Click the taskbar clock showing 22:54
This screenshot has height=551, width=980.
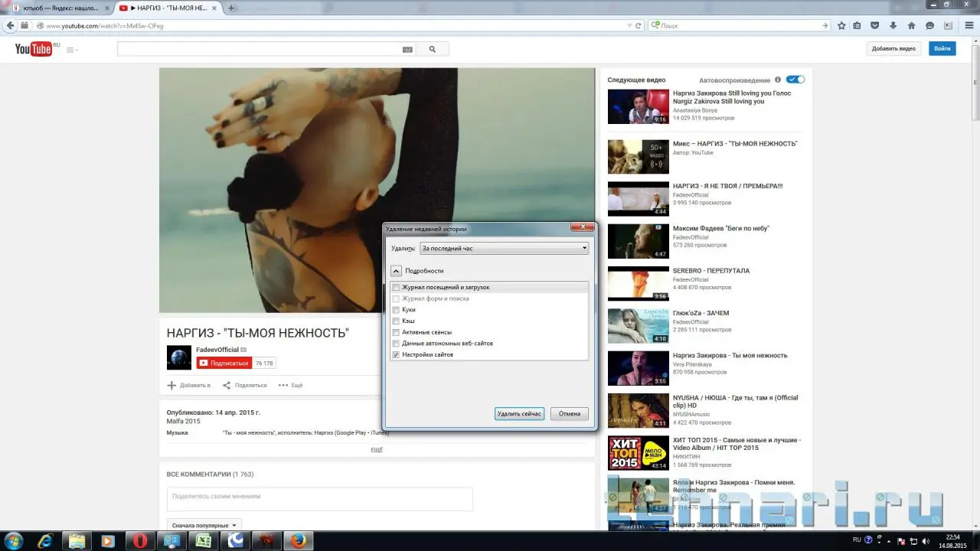pos(952,540)
